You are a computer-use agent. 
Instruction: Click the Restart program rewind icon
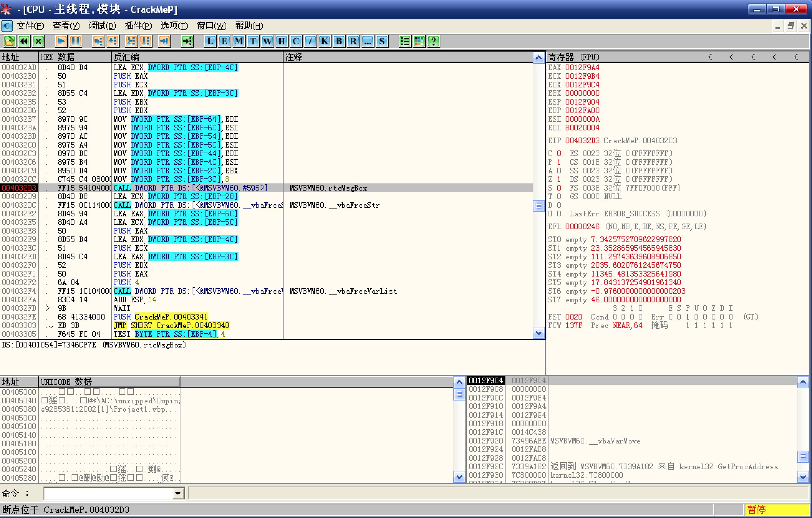coord(24,41)
